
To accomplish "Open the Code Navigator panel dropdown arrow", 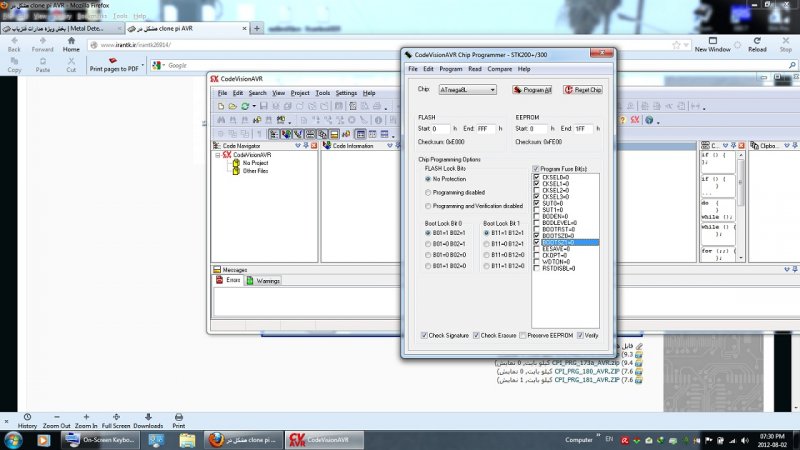I will [298, 146].
